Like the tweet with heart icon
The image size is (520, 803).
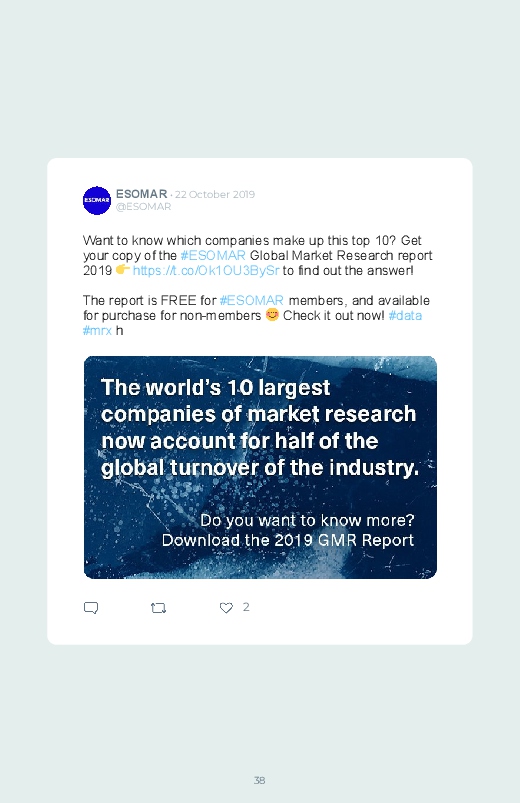click(x=226, y=607)
